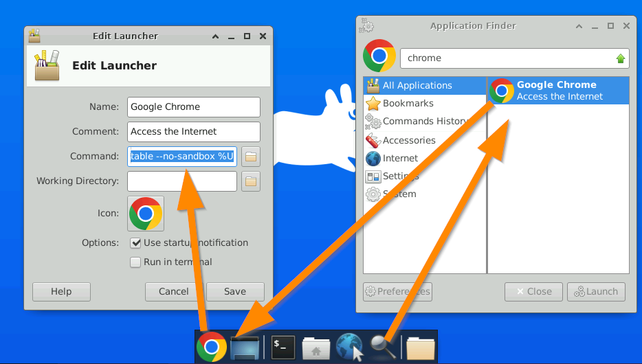Viewport: 642px width, 364px height.
Task: Select the System category
Action: pyautogui.click(x=425, y=194)
